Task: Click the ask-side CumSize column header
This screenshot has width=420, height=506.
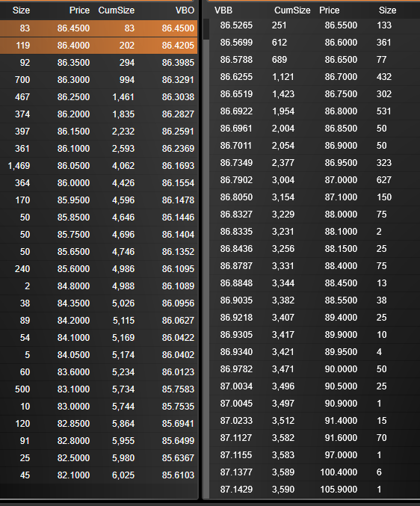Action: pyautogui.click(x=292, y=10)
